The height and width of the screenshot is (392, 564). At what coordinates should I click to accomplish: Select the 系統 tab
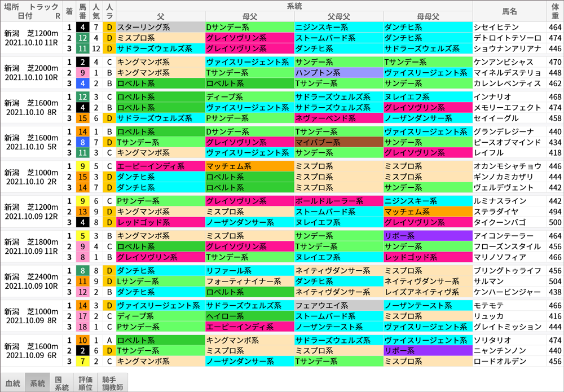(37, 383)
